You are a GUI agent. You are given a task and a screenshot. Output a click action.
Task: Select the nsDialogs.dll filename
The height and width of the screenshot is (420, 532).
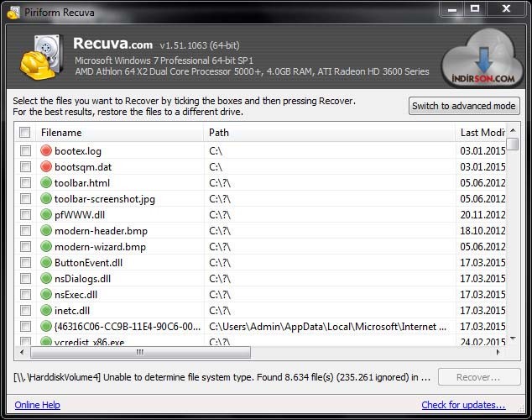83,279
